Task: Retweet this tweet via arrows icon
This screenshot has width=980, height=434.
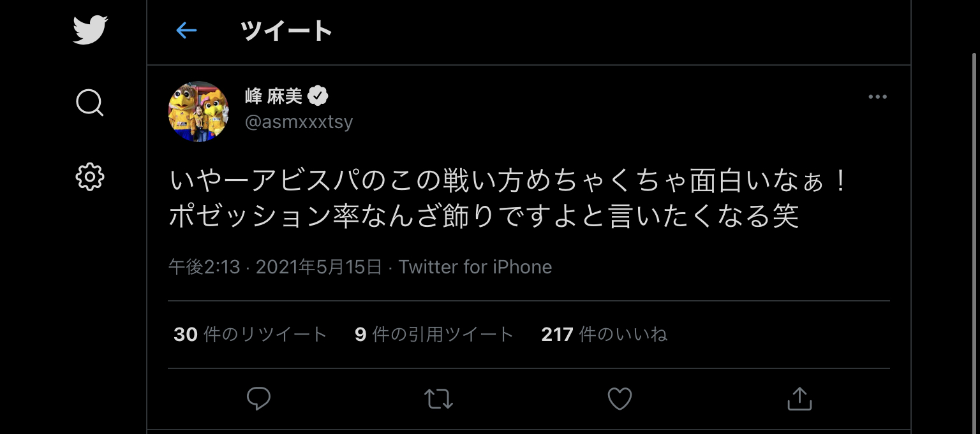Action: coord(438,399)
